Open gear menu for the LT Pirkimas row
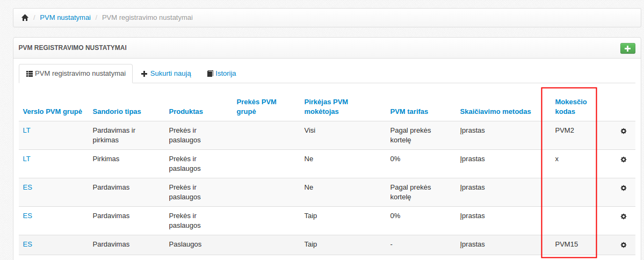This screenshot has width=644, height=260. [x=624, y=160]
